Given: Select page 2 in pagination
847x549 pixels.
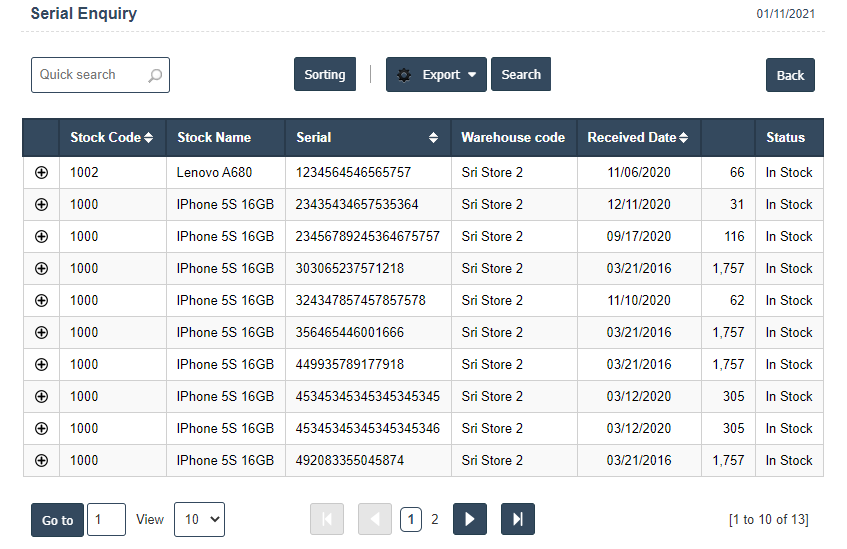Looking at the screenshot, I should (x=435, y=519).
